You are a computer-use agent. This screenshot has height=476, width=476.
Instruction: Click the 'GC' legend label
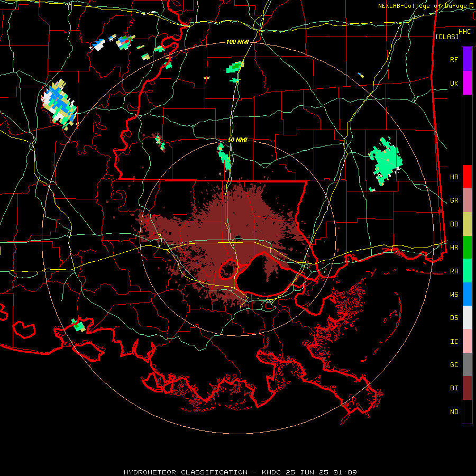coord(454,365)
